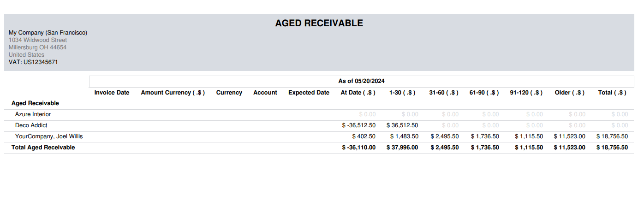Click the 1-30 column header
This screenshot has width=644, height=201.
tap(402, 93)
